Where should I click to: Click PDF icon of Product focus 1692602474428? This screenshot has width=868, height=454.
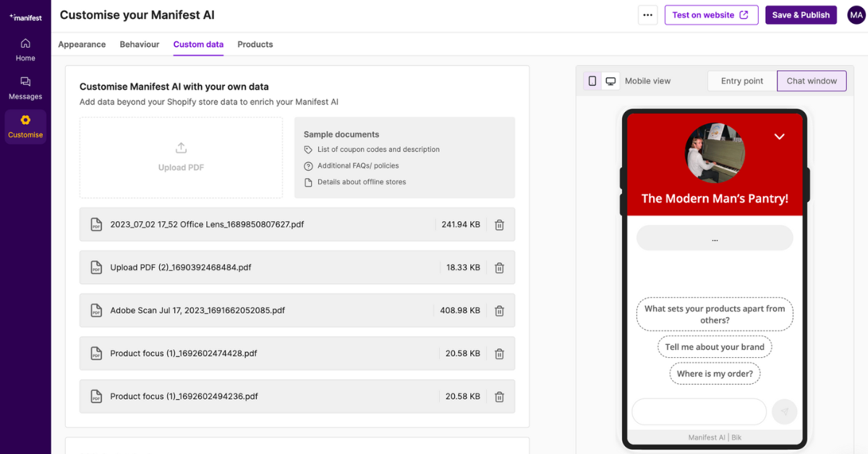click(96, 354)
